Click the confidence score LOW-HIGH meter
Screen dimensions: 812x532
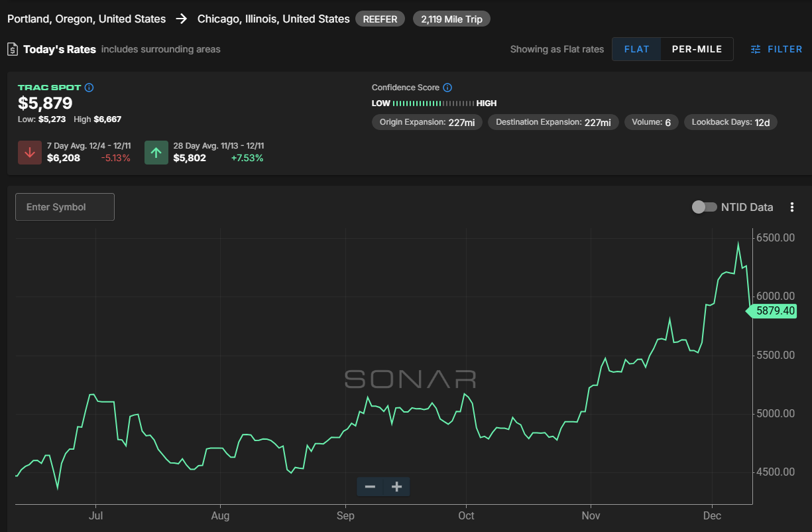434,103
